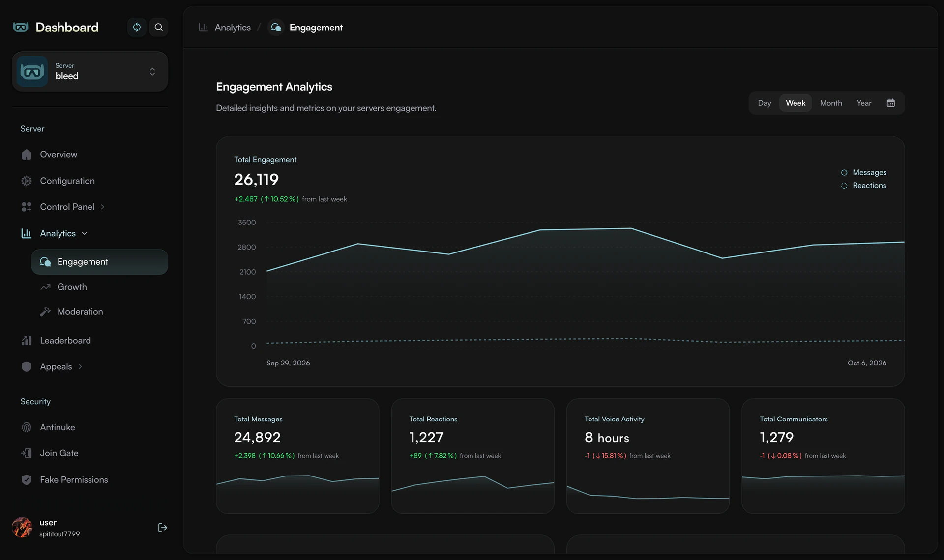Click the Fake Permissions badge icon
The height and width of the screenshot is (560, 944).
coord(27,480)
